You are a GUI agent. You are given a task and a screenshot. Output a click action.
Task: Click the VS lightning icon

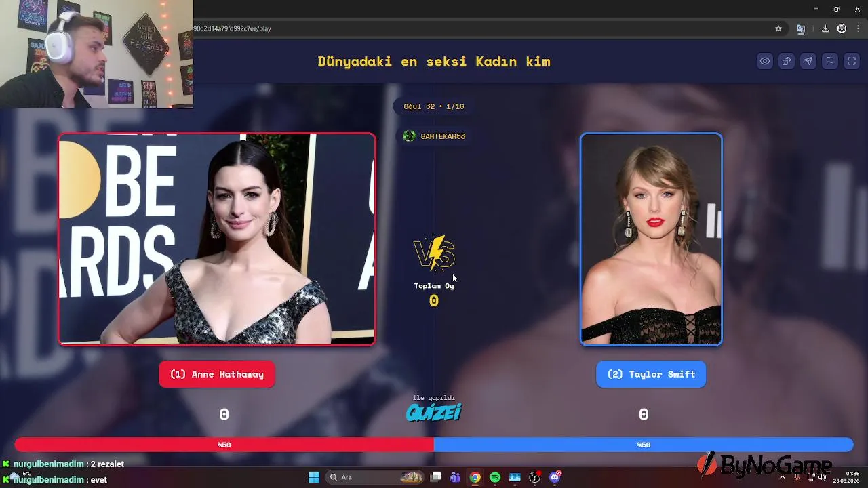pyautogui.click(x=434, y=253)
